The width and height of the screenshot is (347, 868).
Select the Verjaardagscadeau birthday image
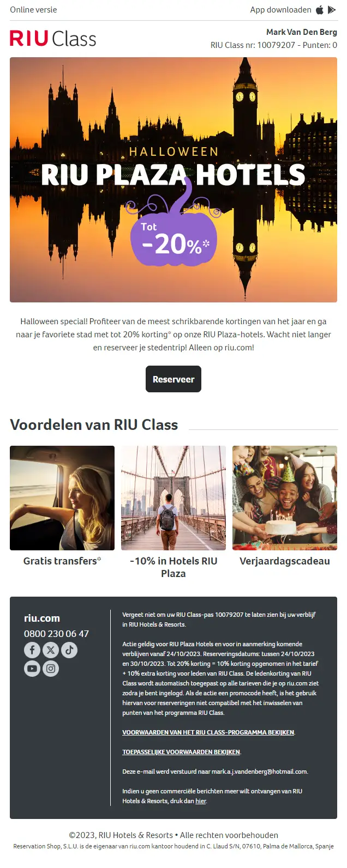point(285,498)
